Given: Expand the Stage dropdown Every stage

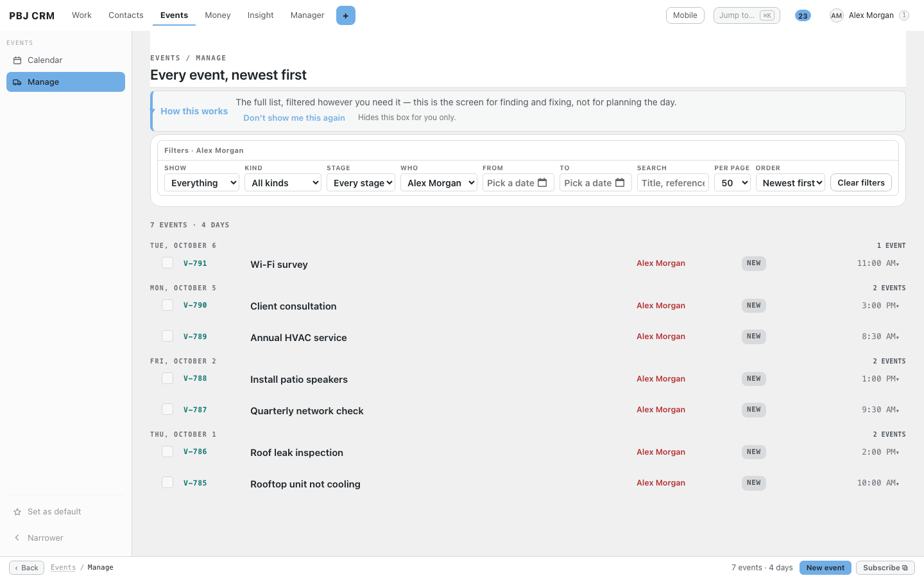Looking at the screenshot, I should (x=361, y=183).
